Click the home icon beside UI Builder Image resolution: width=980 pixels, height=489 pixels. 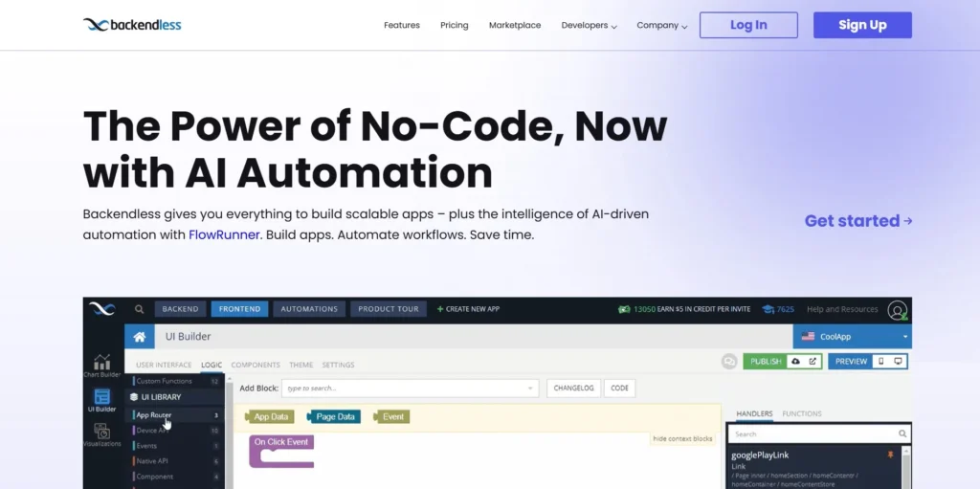click(140, 337)
